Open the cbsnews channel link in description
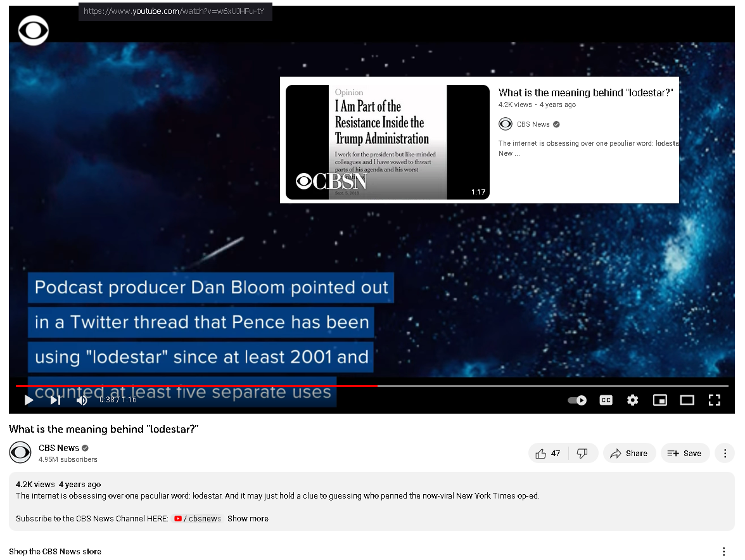Viewport: 745px width, 560px height. pos(198,519)
